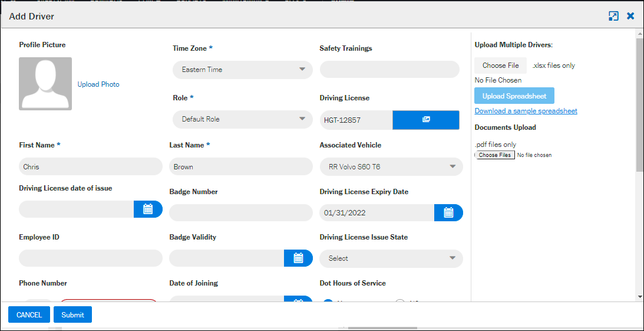
Task: Click Choose File for multiple drivers upload
Action: [x=500, y=65]
